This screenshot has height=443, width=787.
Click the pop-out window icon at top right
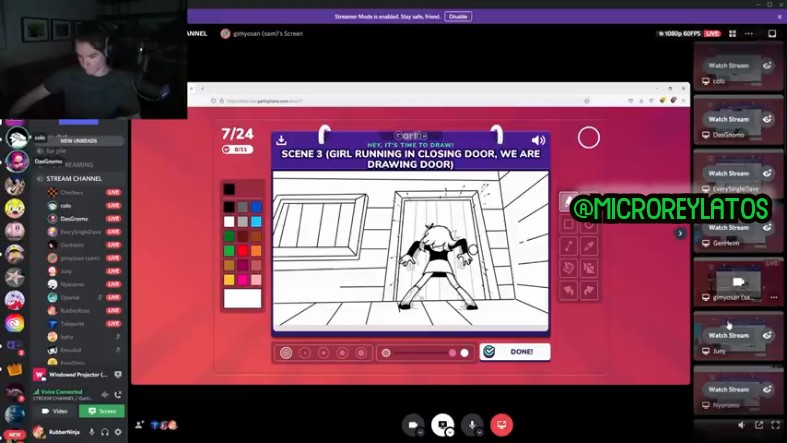(772, 34)
